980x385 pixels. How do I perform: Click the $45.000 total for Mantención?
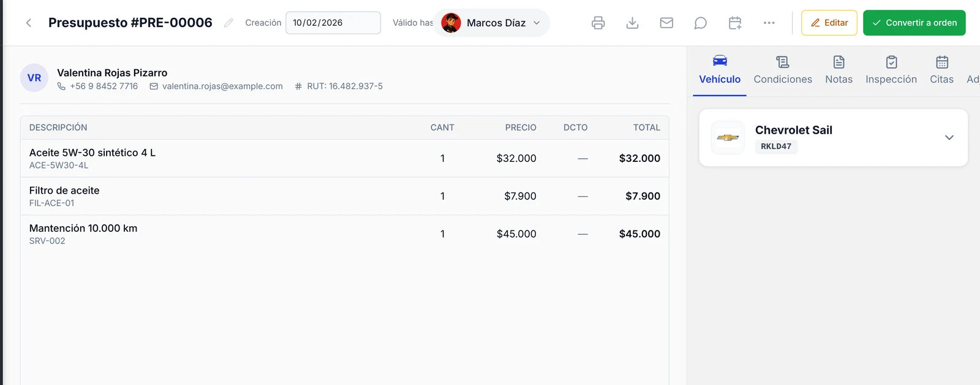click(639, 234)
